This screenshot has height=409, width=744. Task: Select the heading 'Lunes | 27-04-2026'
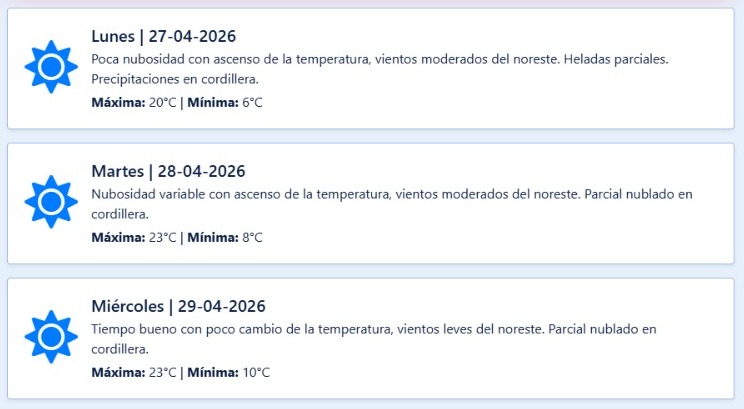(163, 36)
